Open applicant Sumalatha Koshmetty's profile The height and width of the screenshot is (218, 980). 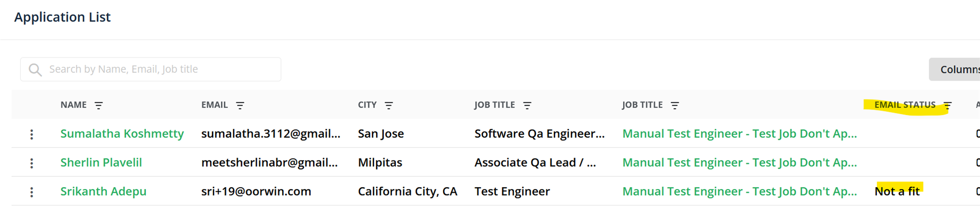click(x=122, y=134)
